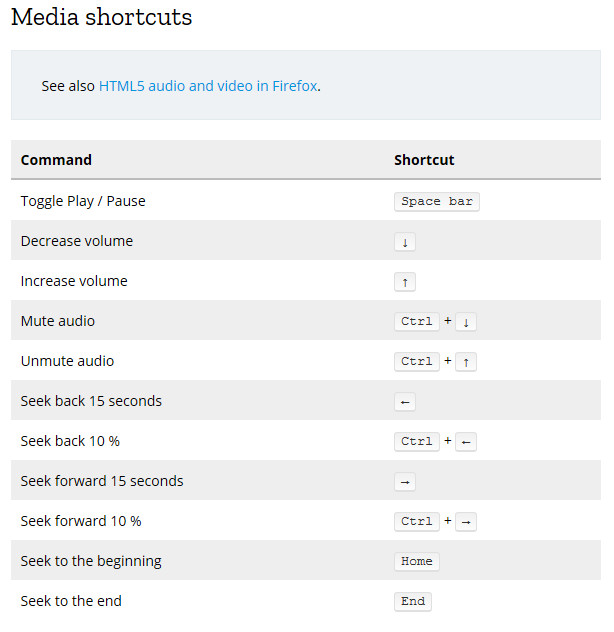Click the End key badge

click(412, 602)
